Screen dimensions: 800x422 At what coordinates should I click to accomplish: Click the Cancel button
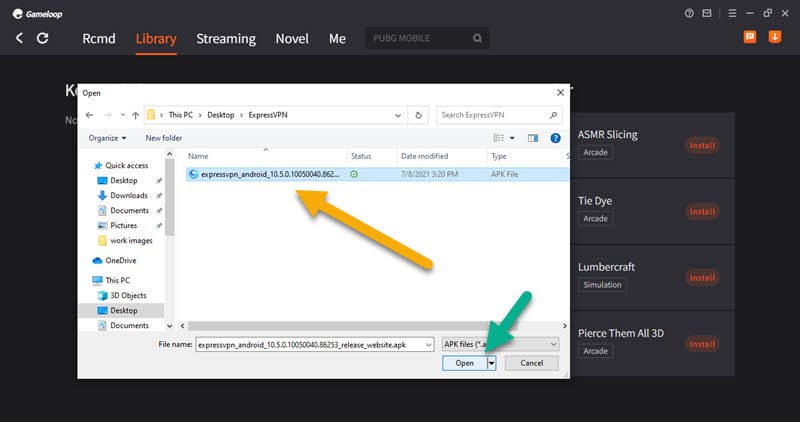point(532,363)
